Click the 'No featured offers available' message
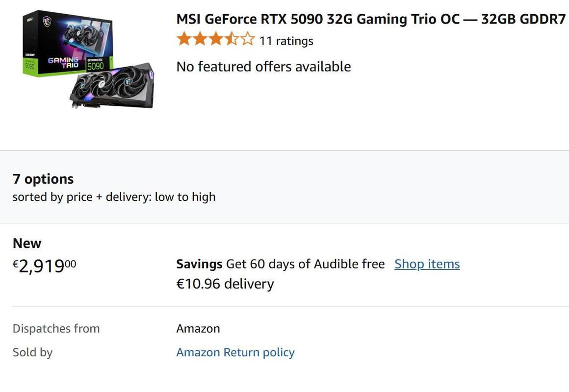The image size is (569, 392). (x=263, y=67)
